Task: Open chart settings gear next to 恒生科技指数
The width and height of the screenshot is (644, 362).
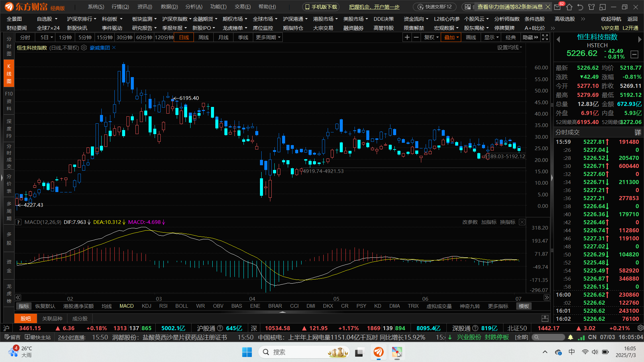Action: click(x=84, y=48)
